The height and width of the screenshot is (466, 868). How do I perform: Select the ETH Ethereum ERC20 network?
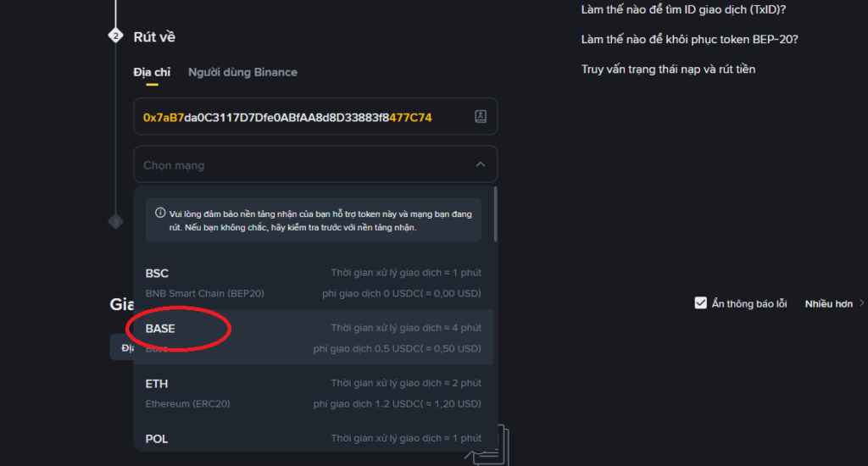[314, 392]
